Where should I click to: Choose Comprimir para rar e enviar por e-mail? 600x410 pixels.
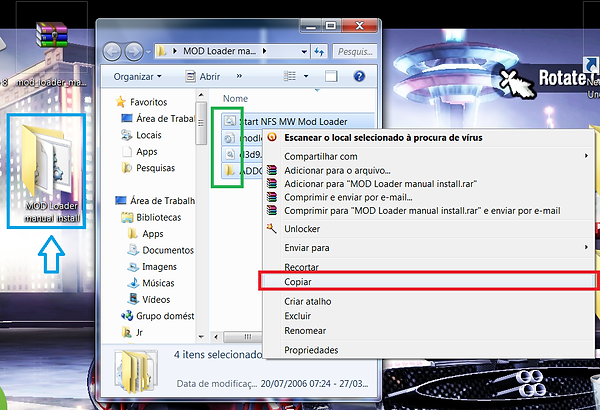pyautogui.click(x=429, y=211)
